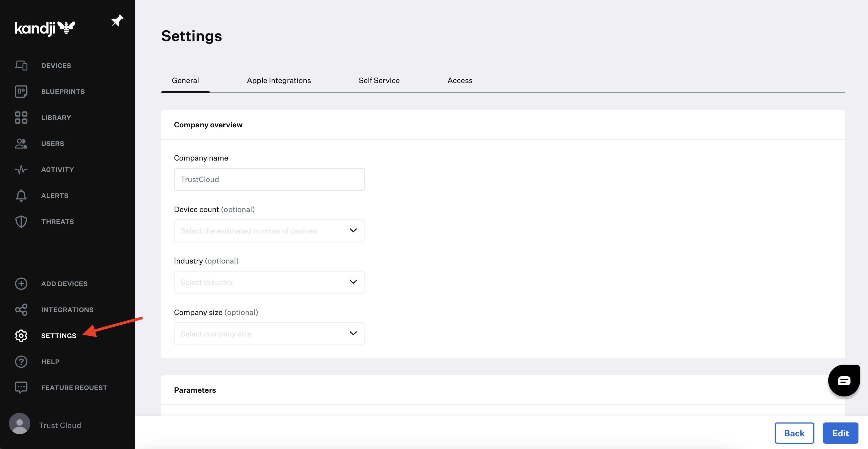Click the Integrations share icon

[x=21, y=309]
